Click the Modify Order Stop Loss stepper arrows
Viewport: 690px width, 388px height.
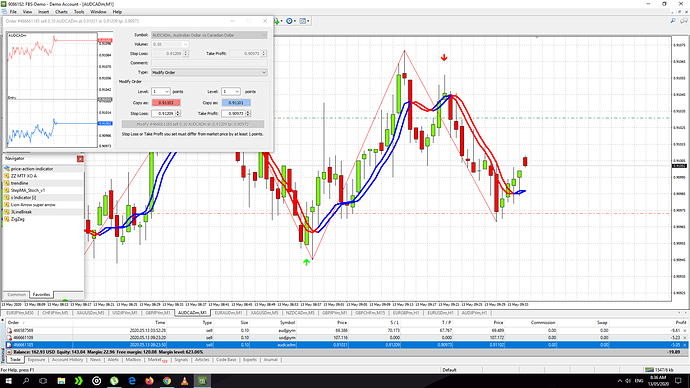click(x=178, y=113)
